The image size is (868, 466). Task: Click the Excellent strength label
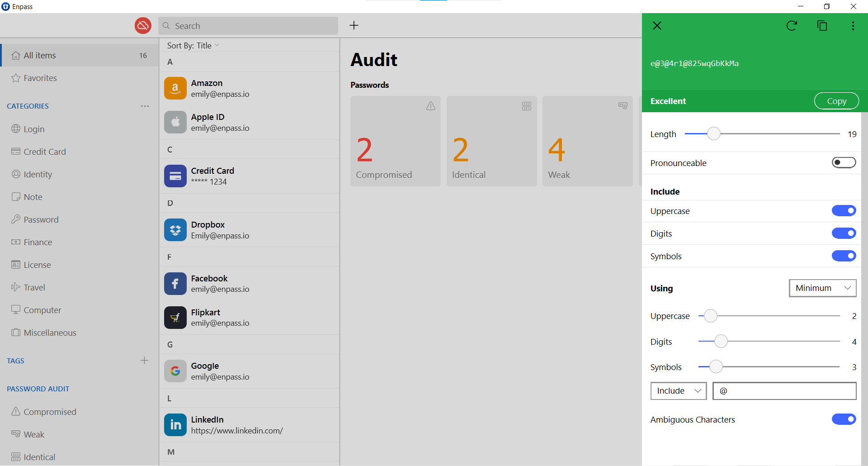(668, 101)
